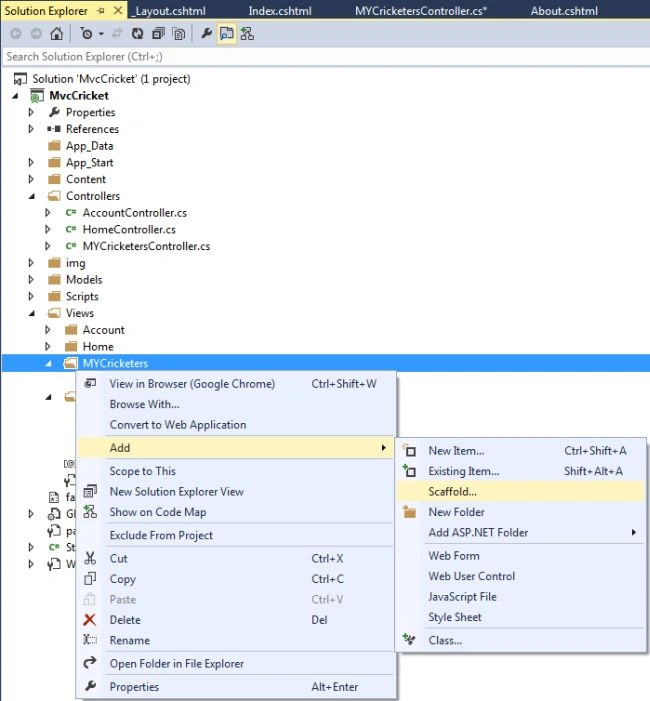Viewport: 650px width, 701px height.
Task: Click the New Item... icon in submenu
Action: [409, 450]
